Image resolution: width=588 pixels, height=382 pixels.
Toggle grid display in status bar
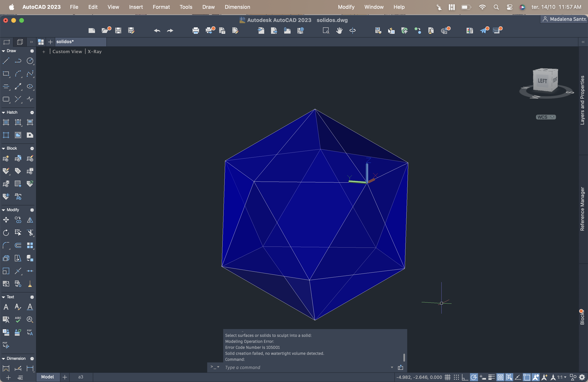pyautogui.click(x=447, y=377)
